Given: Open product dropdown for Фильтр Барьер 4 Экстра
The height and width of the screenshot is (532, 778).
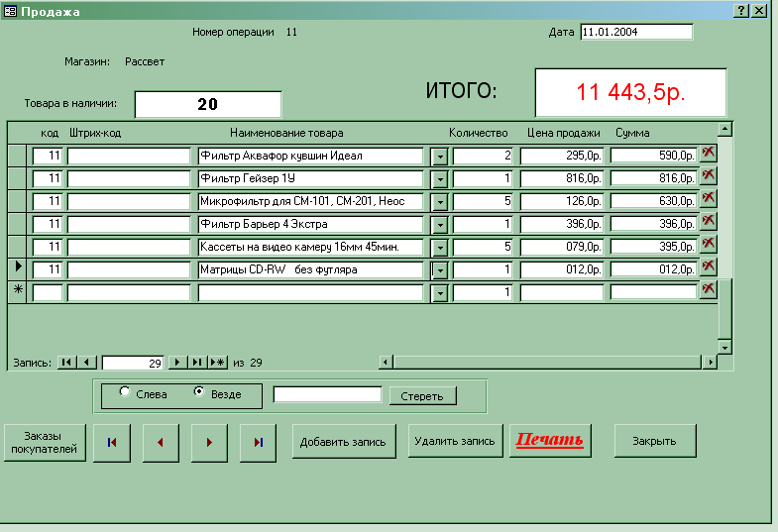Looking at the screenshot, I should pos(440,224).
